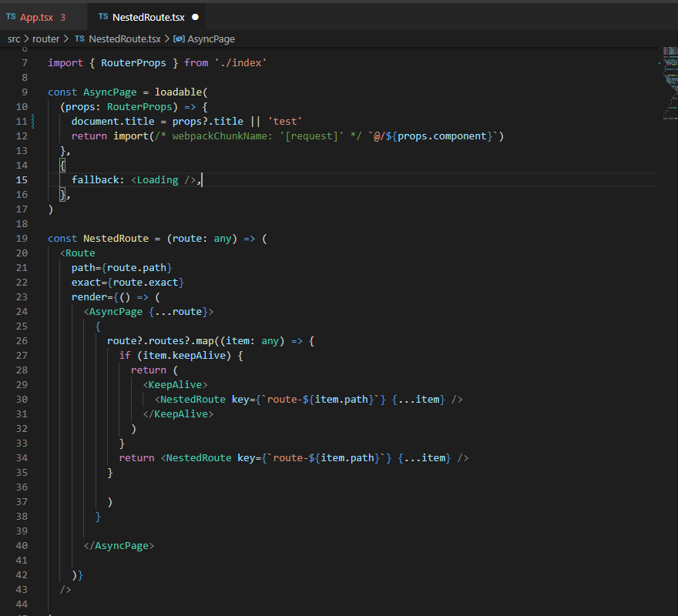Set a breakpoint beside line 12
The height and width of the screenshot is (616, 678).
pos(11,136)
